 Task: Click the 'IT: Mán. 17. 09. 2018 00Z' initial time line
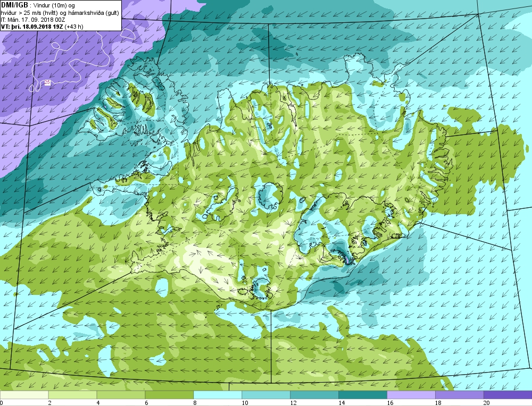click(33, 20)
